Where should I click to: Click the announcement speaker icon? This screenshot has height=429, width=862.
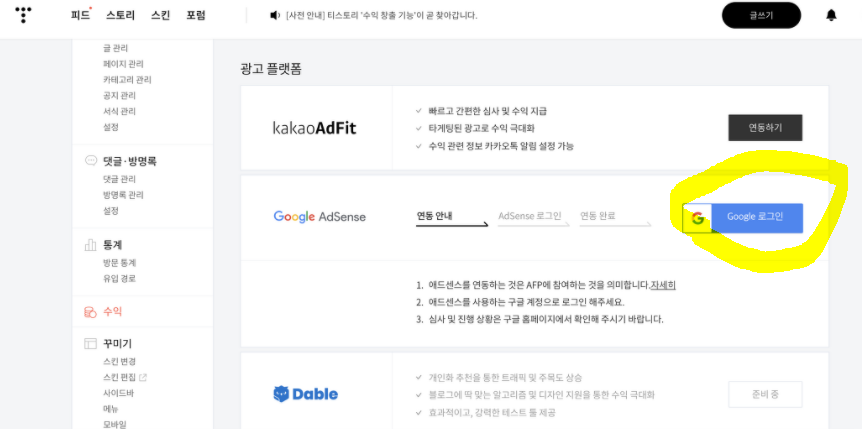[x=275, y=15]
